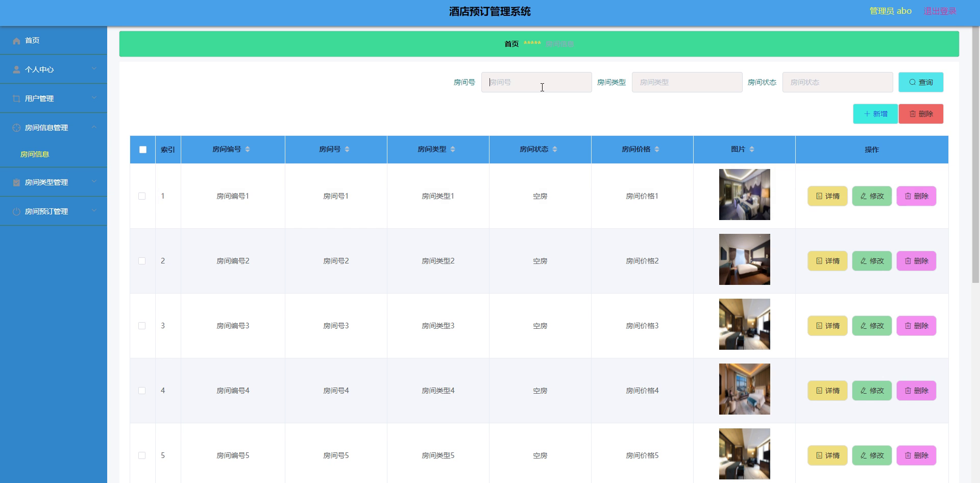This screenshot has width=980, height=483.
Task: Click 管理员 abo in the header
Action: (890, 11)
